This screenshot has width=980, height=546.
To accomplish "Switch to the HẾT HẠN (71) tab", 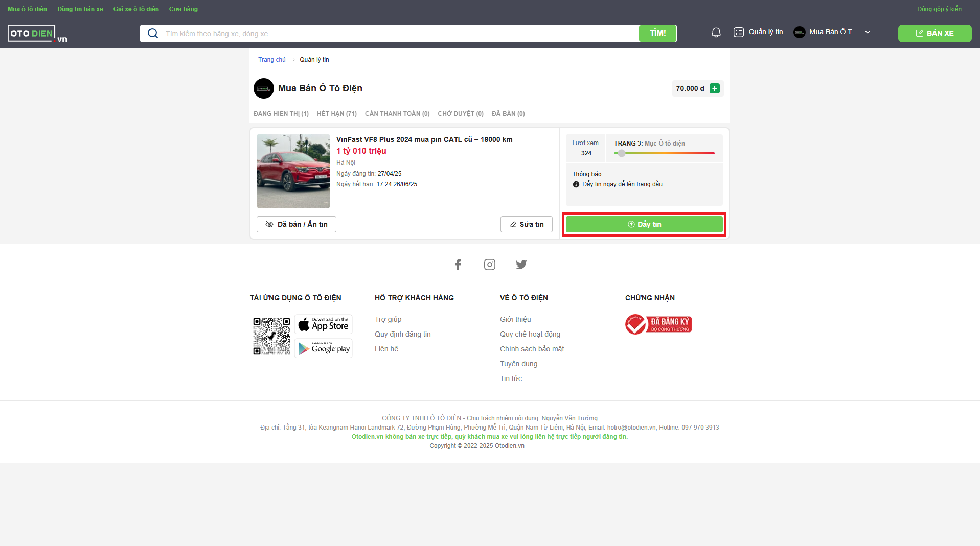I will tap(336, 114).
